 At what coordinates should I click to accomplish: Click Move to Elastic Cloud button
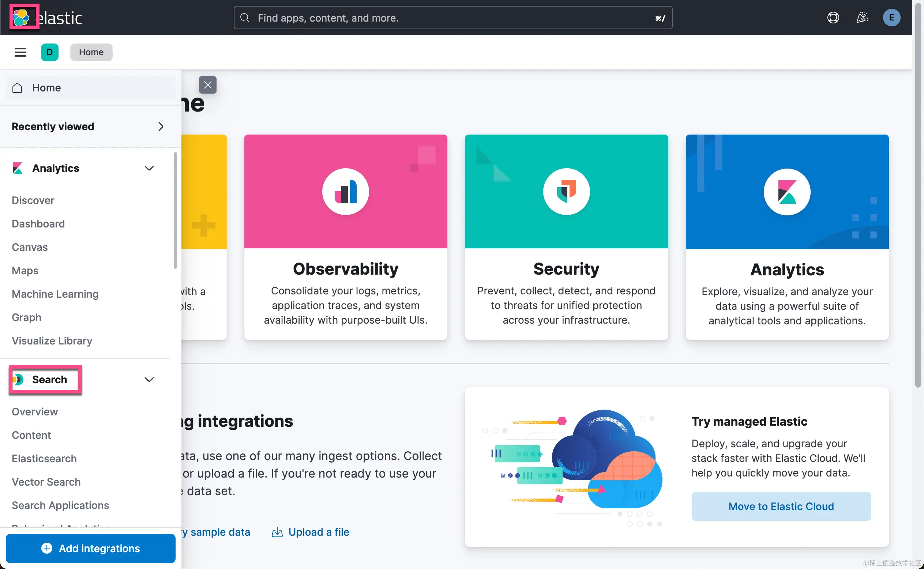(x=781, y=506)
